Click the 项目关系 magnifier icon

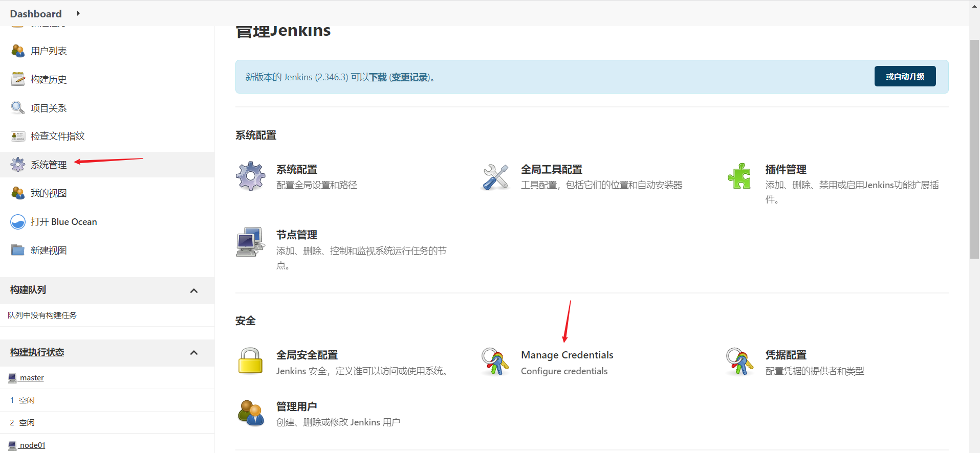point(18,107)
